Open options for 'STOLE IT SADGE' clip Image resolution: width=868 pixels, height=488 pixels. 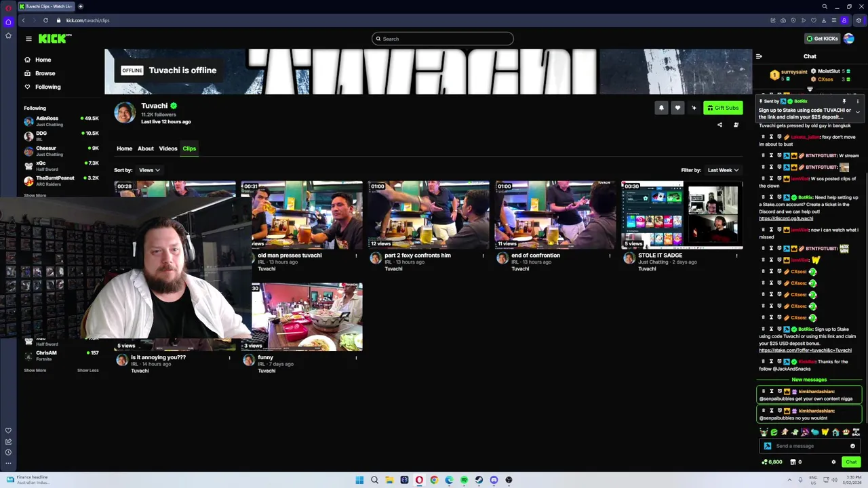(736, 256)
